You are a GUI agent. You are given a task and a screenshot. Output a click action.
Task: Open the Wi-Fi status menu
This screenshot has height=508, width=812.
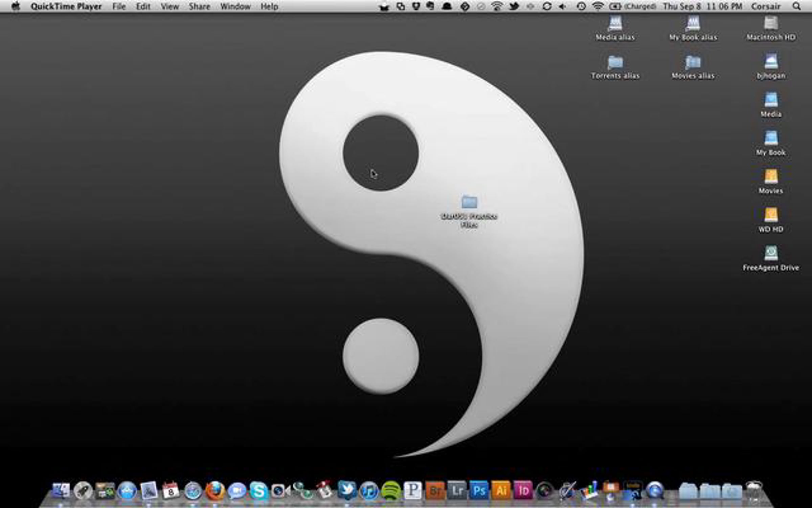pyautogui.click(x=598, y=6)
